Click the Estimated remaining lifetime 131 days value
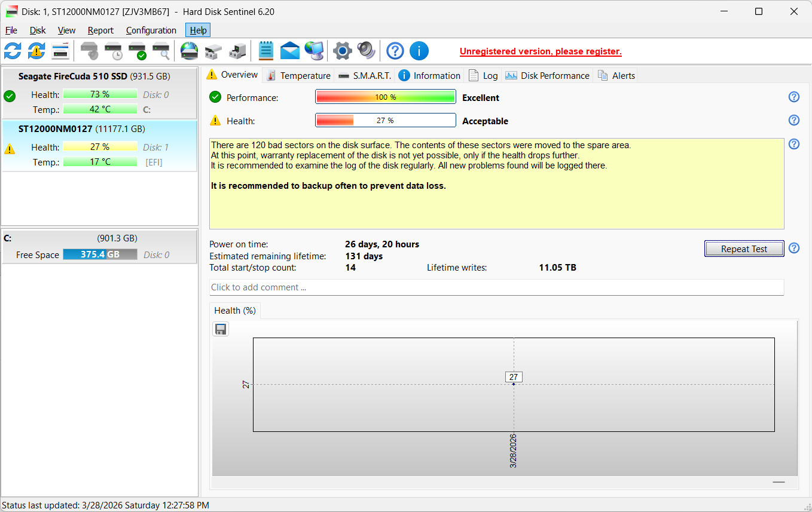 pos(364,256)
